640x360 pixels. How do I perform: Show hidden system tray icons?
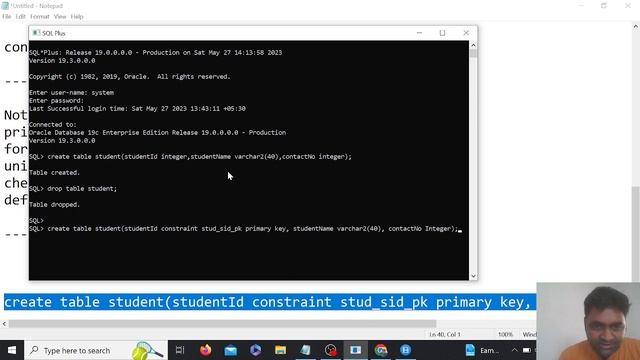(x=514, y=350)
